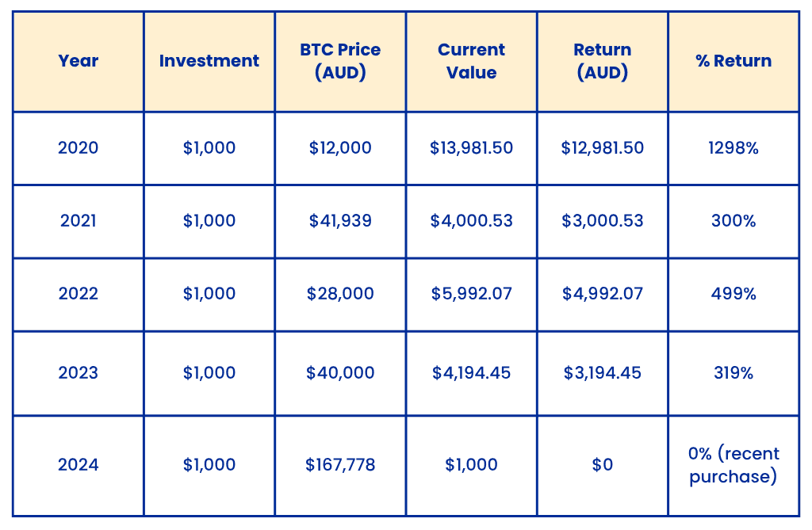Select the Investment column header
Viewport: 812px width, 530px height.
pyautogui.click(x=209, y=61)
